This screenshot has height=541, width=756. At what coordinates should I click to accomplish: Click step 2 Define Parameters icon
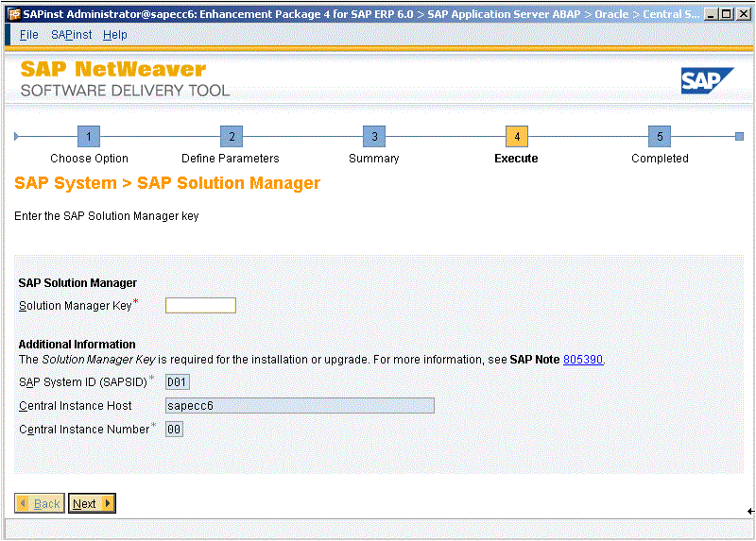coord(231,136)
